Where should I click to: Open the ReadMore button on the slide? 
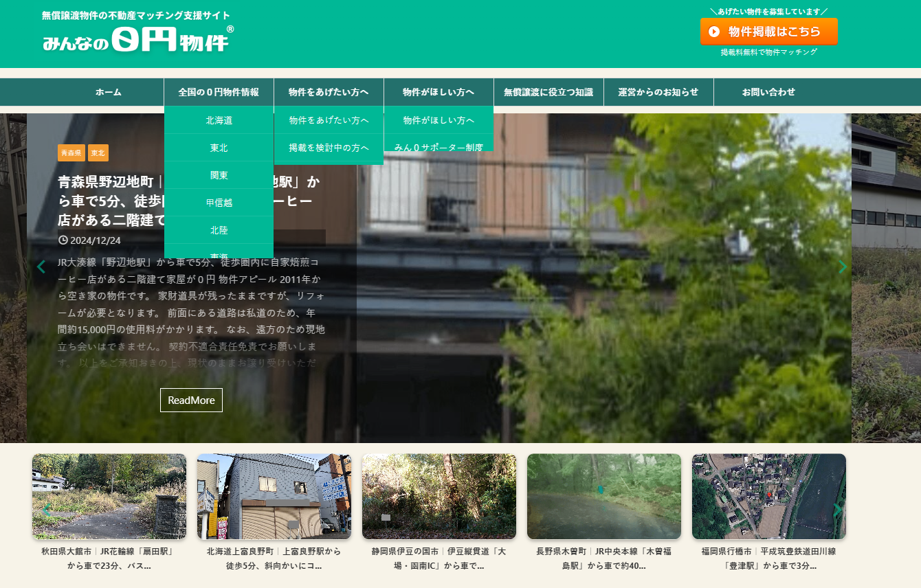tap(191, 400)
